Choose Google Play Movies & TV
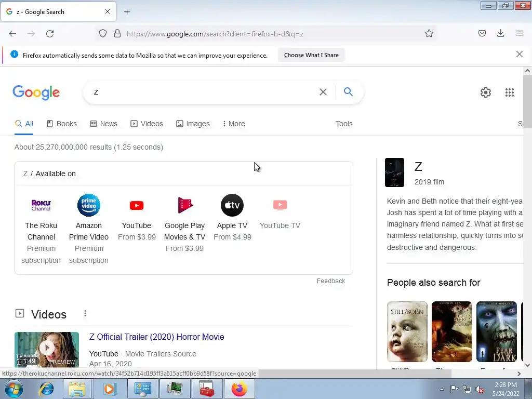This screenshot has height=399, width=532. (x=184, y=223)
